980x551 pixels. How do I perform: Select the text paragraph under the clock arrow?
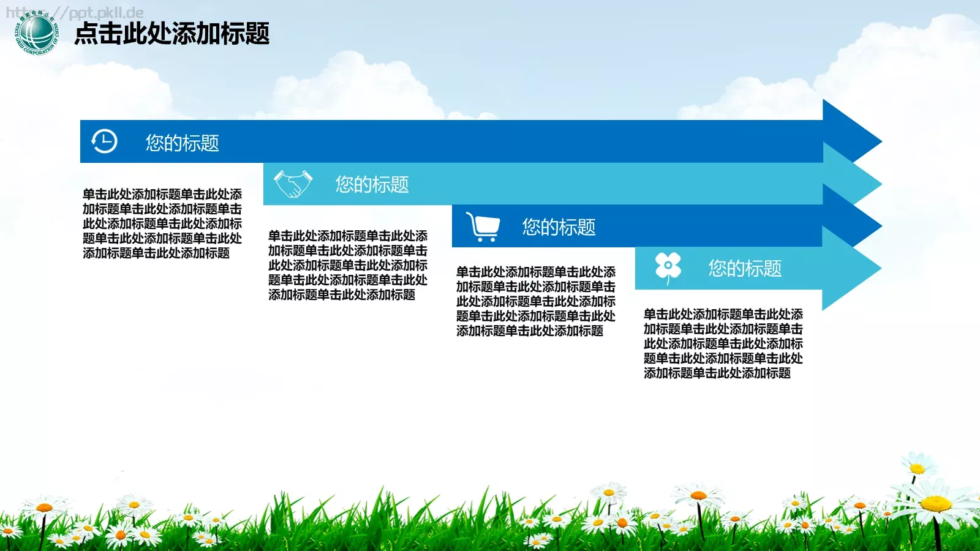coord(162,223)
